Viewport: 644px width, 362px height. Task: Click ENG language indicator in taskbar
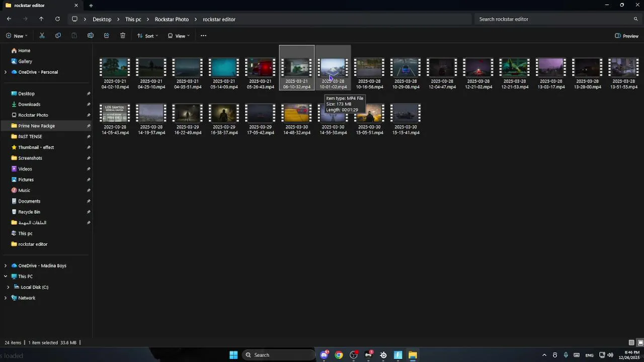[x=589, y=355]
